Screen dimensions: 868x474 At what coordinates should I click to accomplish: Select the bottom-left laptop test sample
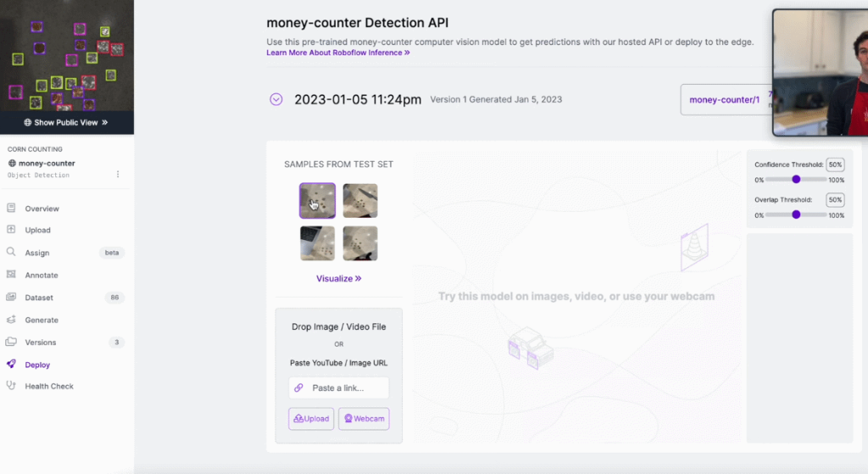point(317,243)
